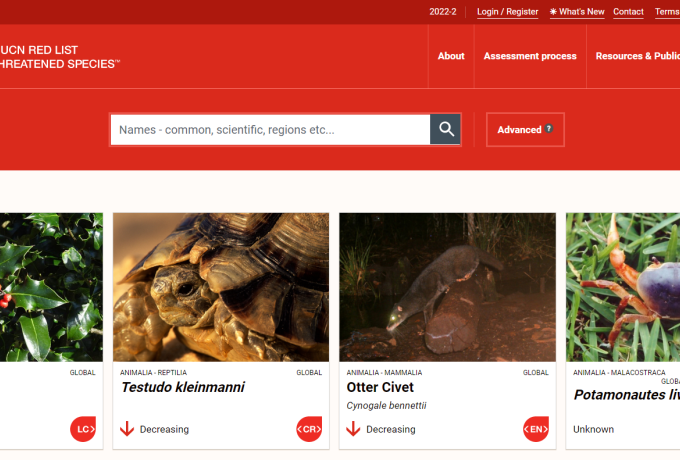Open the Potamonautes species title

pos(626,395)
